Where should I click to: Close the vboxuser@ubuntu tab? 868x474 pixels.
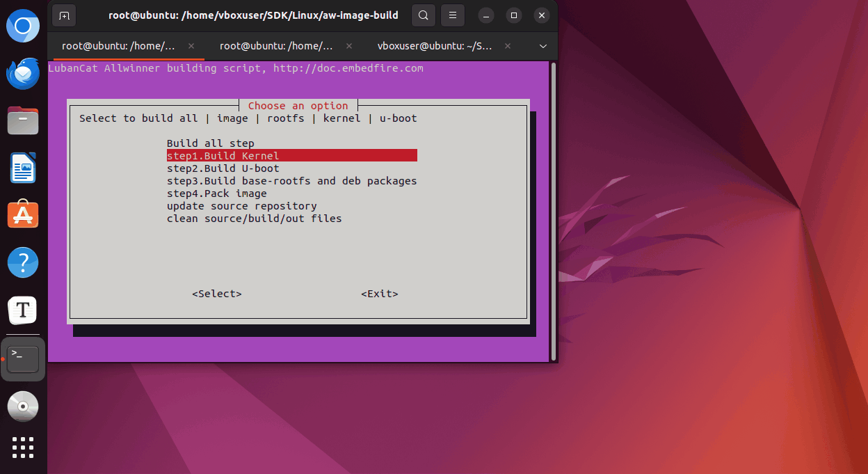click(x=507, y=46)
